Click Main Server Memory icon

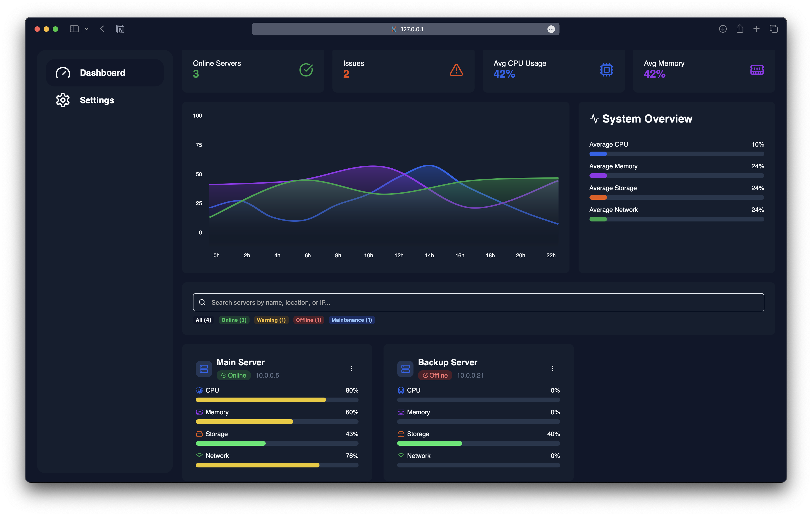199,412
